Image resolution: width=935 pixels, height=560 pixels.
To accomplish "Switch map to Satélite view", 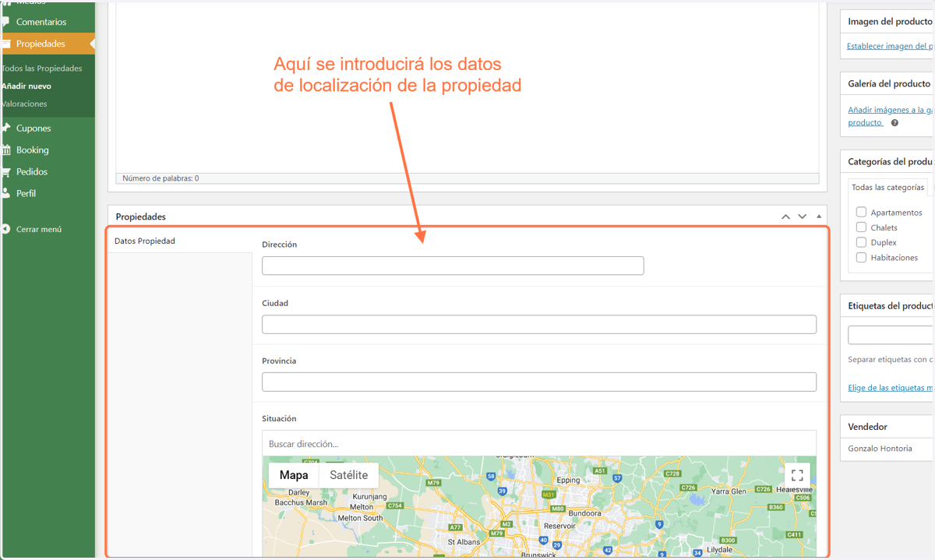I will pyautogui.click(x=348, y=475).
